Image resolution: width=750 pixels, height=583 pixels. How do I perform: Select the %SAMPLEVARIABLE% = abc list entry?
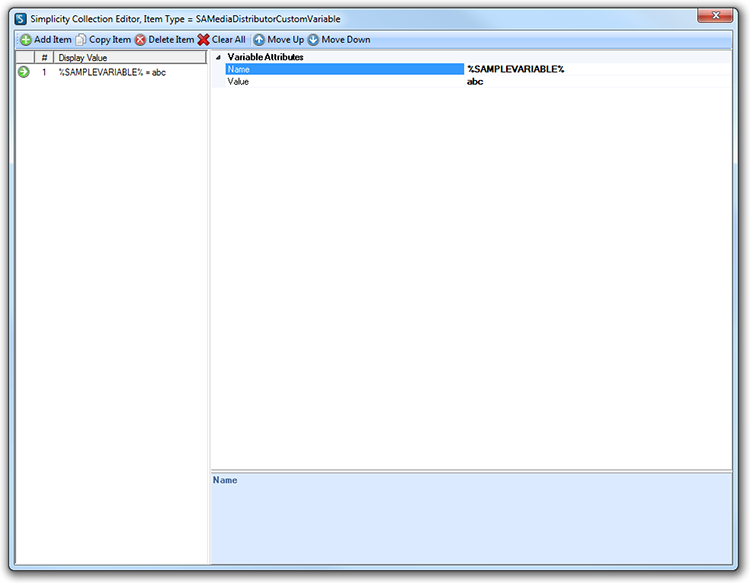[112, 72]
